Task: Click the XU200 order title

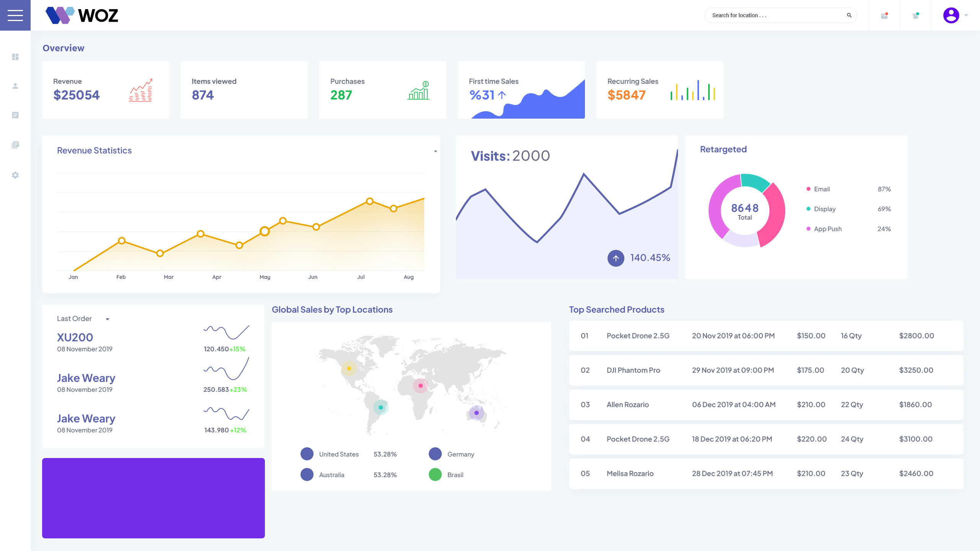Action: pyautogui.click(x=75, y=337)
